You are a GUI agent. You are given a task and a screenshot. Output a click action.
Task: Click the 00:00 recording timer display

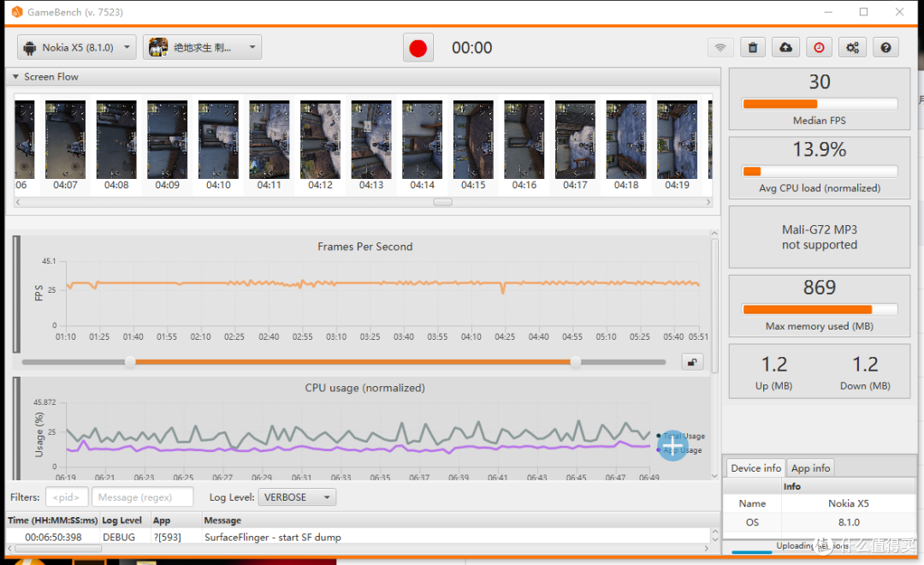coord(471,48)
